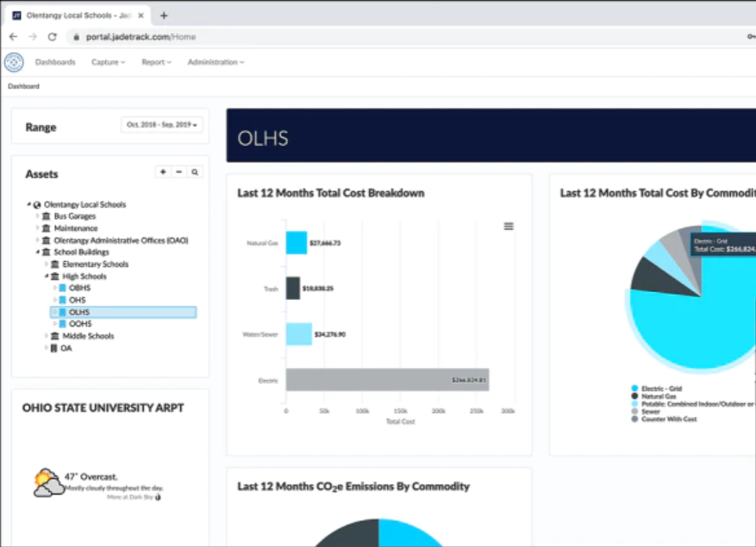Click the cyan Electric slice of the cost pie
The width and height of the screenshot is (756, 547).
(694, 333)
